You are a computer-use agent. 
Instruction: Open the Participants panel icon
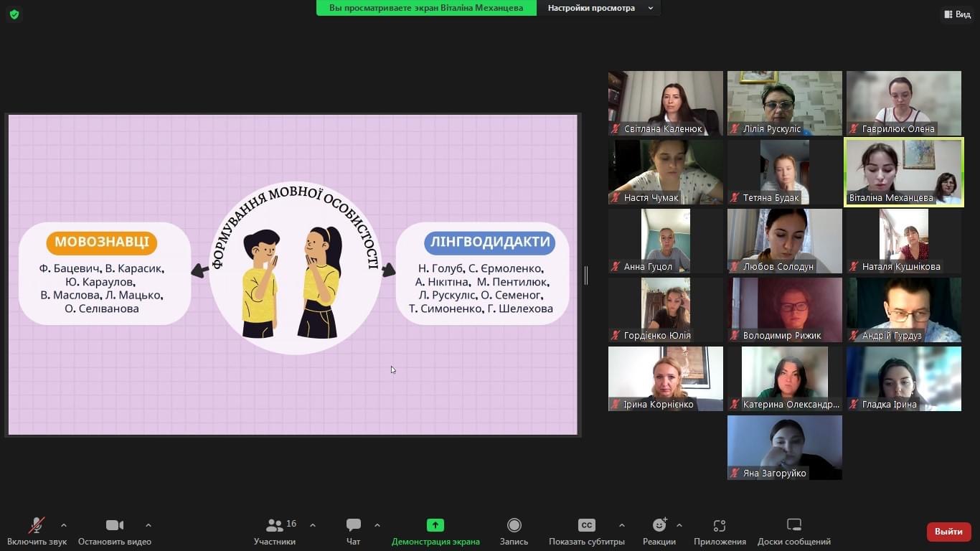pos(275,526)
